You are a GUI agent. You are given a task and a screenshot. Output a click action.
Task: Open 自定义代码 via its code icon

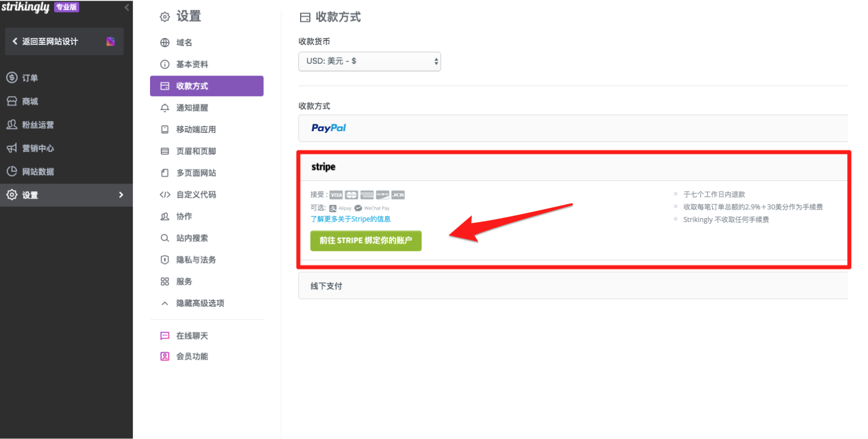pyautogui.click(x=164, y=194)
